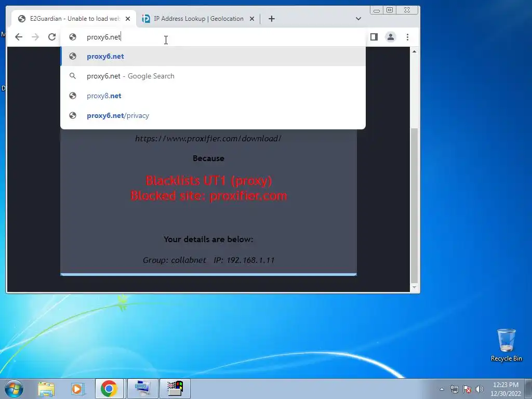Pick the proxy6.net/privacy suggestion

(212, 115)
